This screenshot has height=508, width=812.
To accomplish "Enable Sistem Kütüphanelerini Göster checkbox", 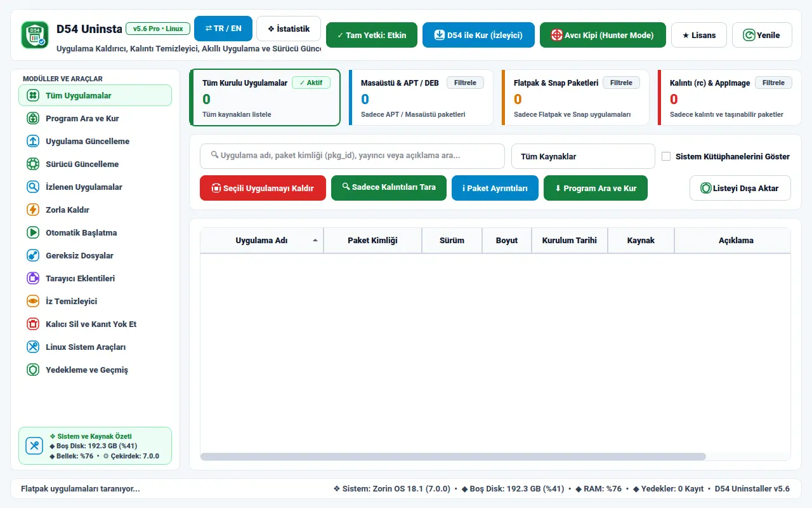I will coord(666,156).
